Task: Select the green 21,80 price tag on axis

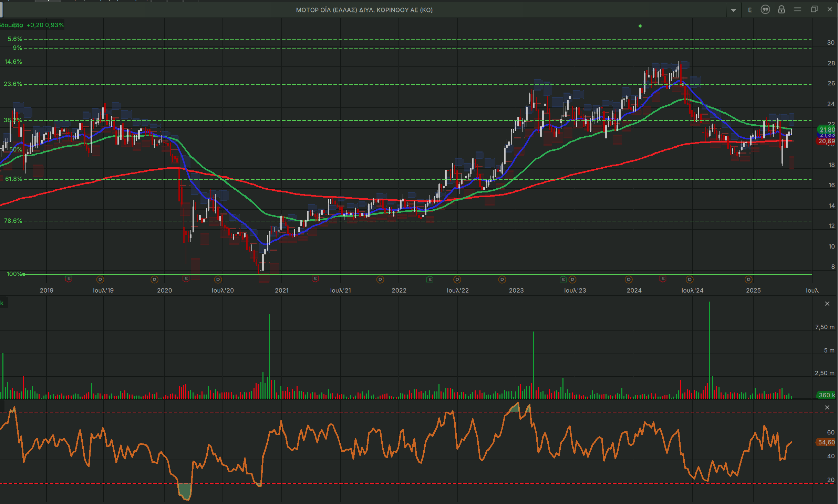Action: tap(827, 130)
